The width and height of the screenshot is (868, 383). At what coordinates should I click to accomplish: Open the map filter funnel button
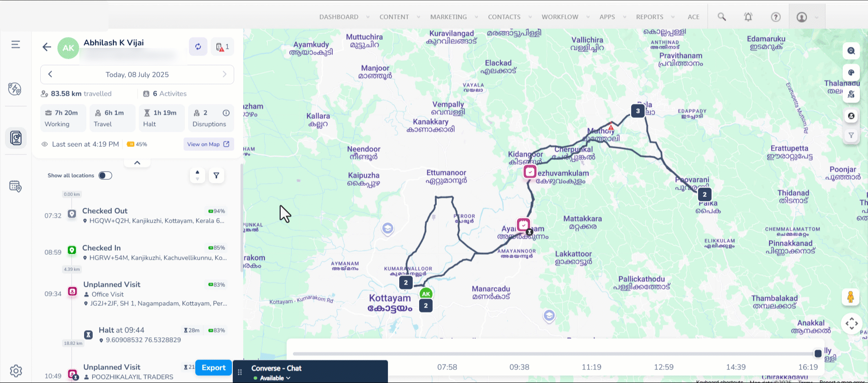pyautogui.click(x=851, y=135)
